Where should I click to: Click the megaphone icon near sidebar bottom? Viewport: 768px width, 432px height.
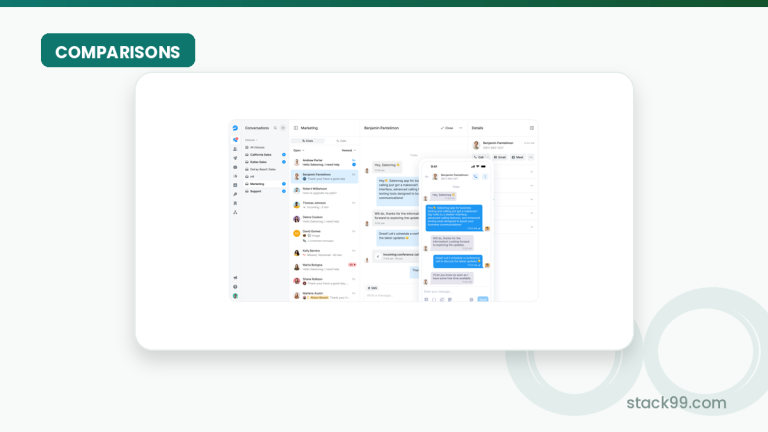(x=235, y=278)
